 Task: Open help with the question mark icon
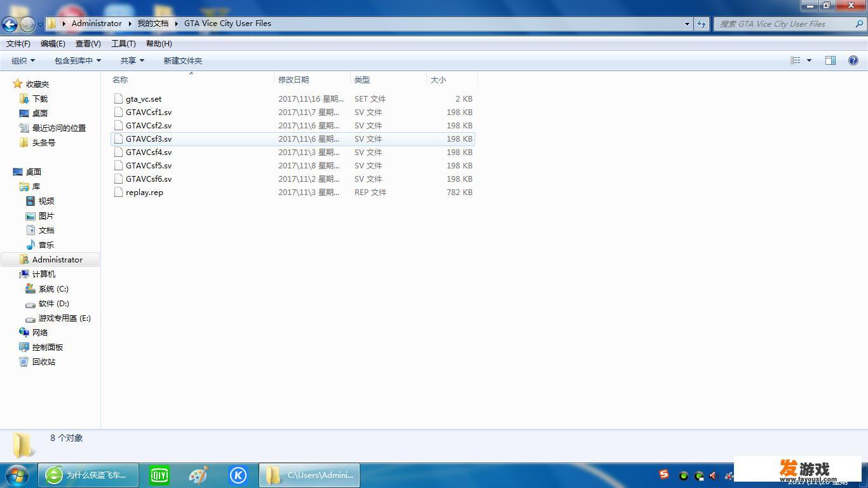[x=853, y=60]
